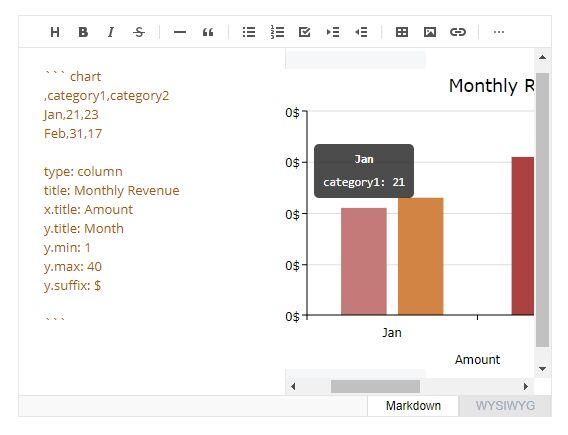Click the 'Amount' axis title in chart
The image size is (568, 435).
[477, 360]
